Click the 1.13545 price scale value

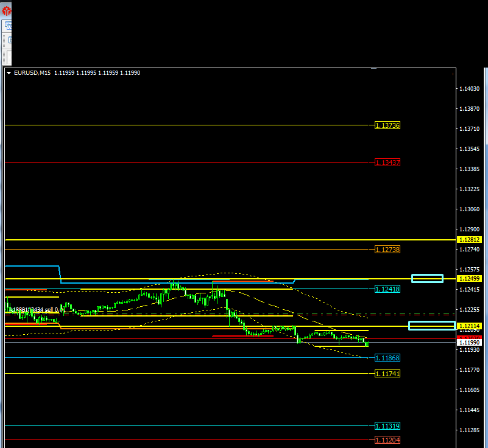pyautogui.click(x=469, y=149)
